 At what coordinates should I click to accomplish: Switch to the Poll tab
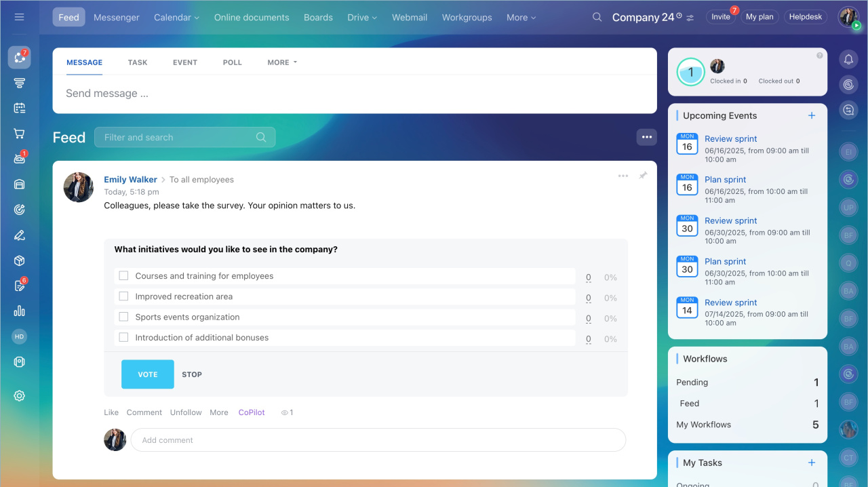[232, 62]
